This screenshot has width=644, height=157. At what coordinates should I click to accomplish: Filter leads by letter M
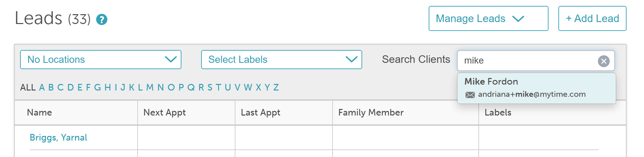point(150,88)
